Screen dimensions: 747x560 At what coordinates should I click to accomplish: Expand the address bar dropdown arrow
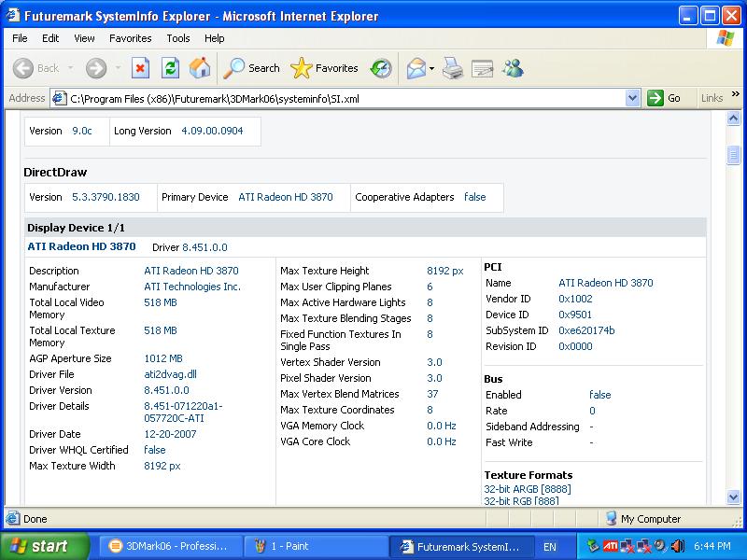click(632, 98)
